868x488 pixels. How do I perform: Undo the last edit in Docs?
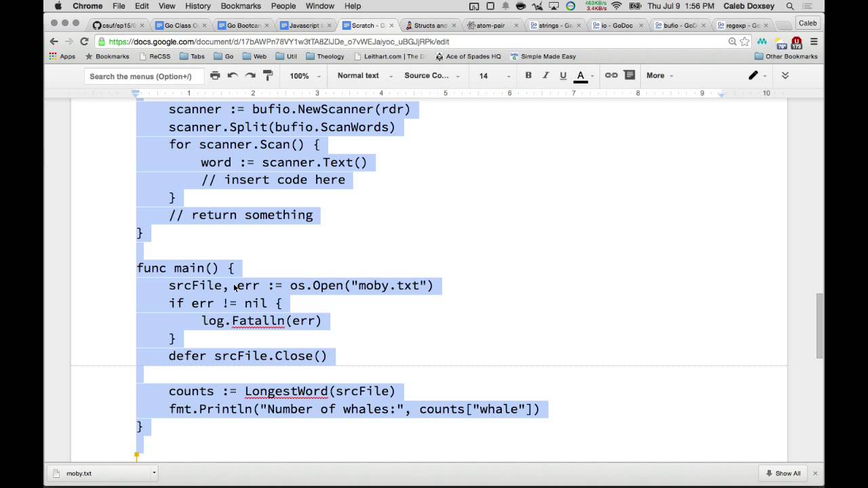pos(233,75)
